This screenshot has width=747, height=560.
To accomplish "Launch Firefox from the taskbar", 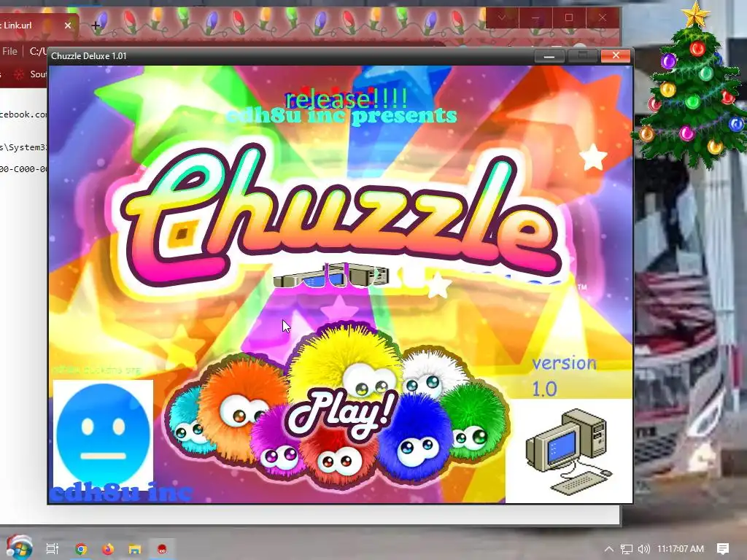I will point(108,549).
